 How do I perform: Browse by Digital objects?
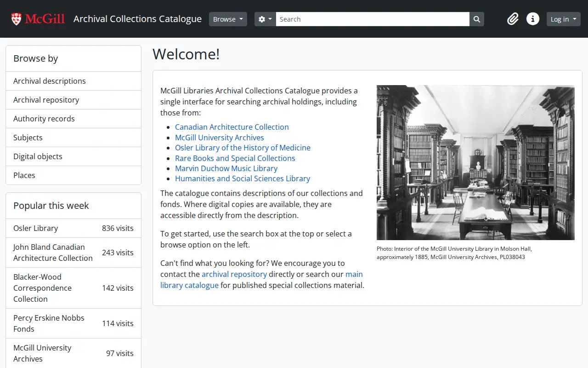[73, 156]
